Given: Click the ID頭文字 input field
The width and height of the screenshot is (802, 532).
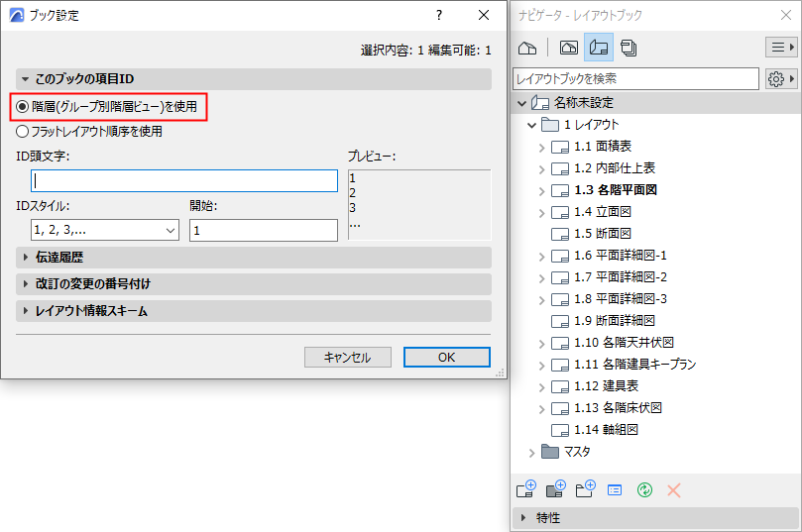Looking at the screenshot, I should 184,181.
